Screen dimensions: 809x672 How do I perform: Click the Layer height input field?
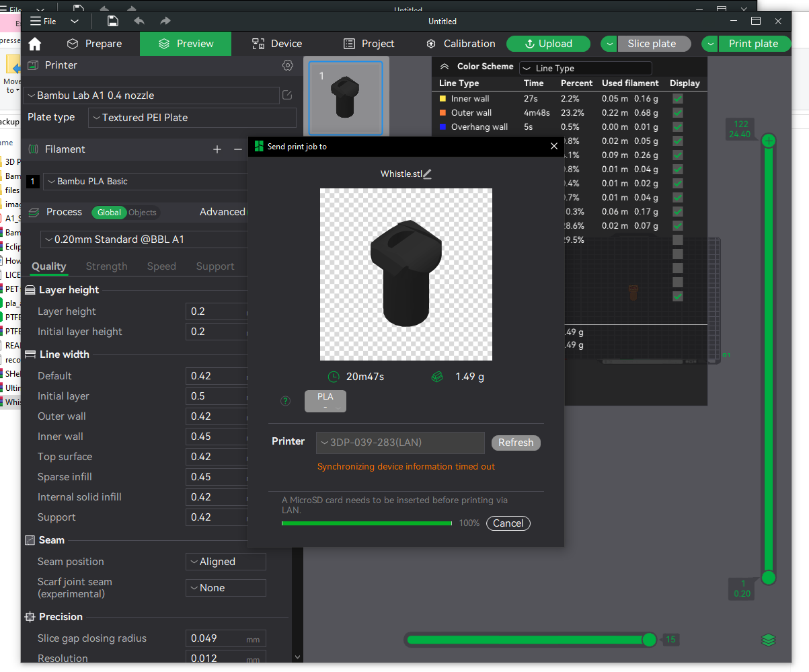(217, 311)
